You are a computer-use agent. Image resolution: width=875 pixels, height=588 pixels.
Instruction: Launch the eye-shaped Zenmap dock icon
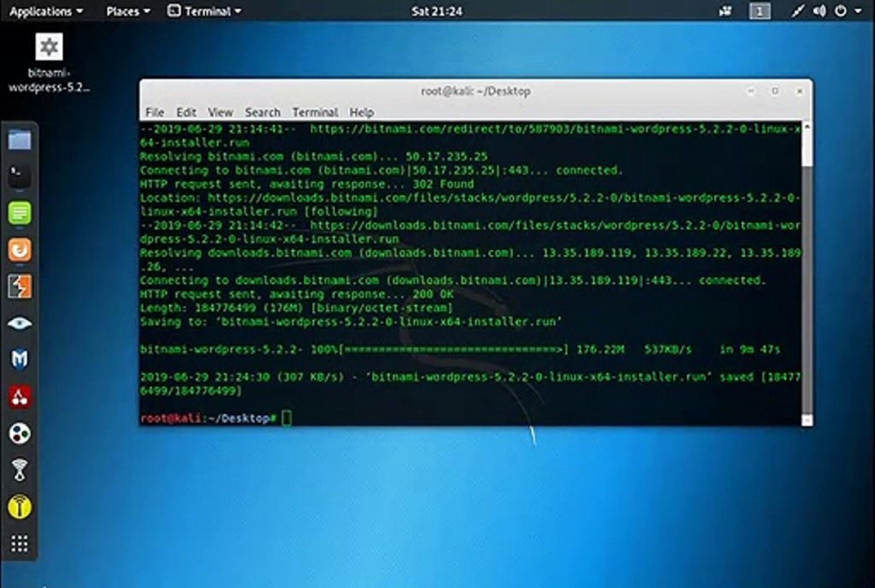20,323
